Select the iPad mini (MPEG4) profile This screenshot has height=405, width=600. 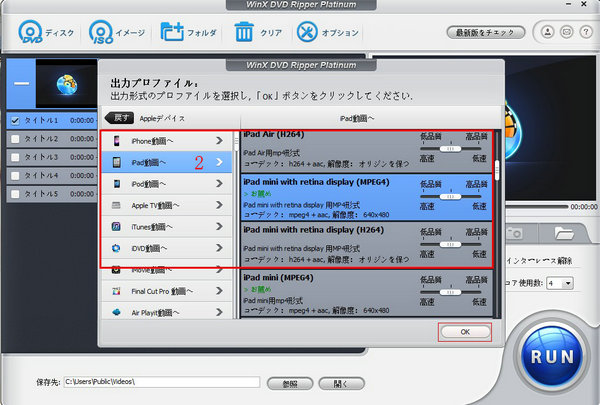point(366,293)
